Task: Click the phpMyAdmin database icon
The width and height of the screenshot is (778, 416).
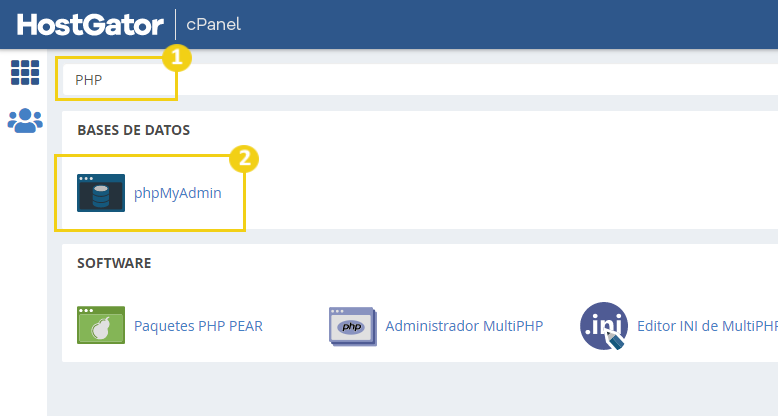Action: click(101, 193)
